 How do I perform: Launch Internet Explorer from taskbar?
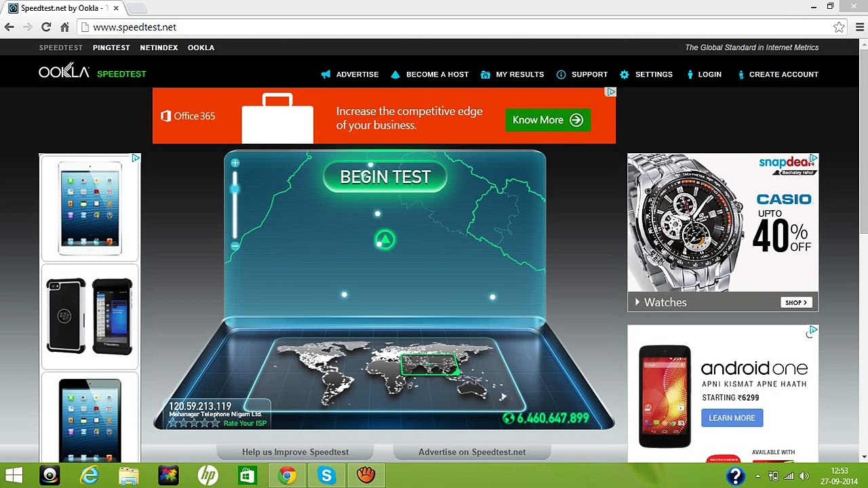[90, 475]
